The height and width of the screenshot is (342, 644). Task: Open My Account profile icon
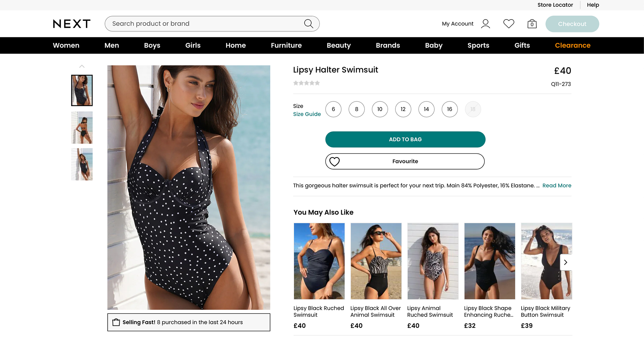tap(485, 24)
